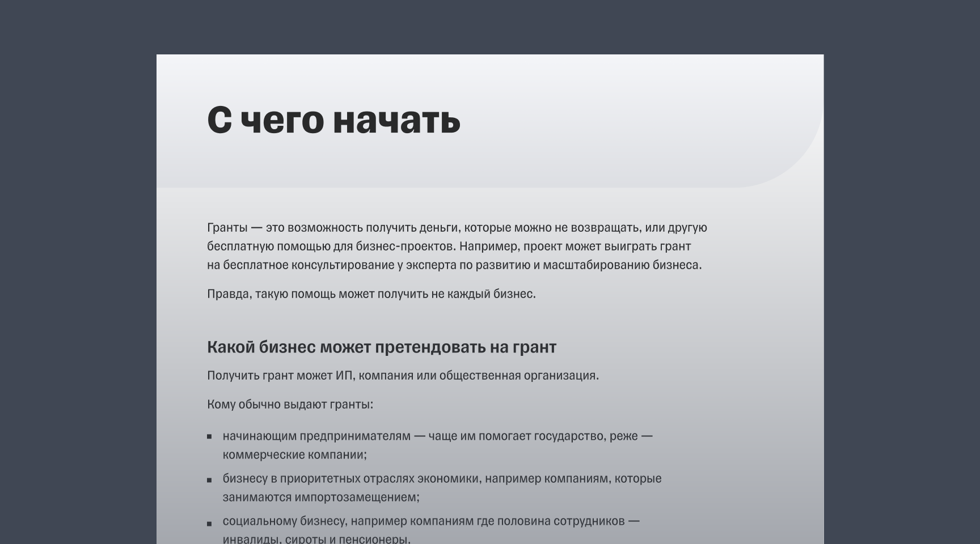Image resolution: width=980 pixels, height=544 pixels.
Task: Select the bullet about "начинающим предпринимателям"
Action: [x=318, y=436]
